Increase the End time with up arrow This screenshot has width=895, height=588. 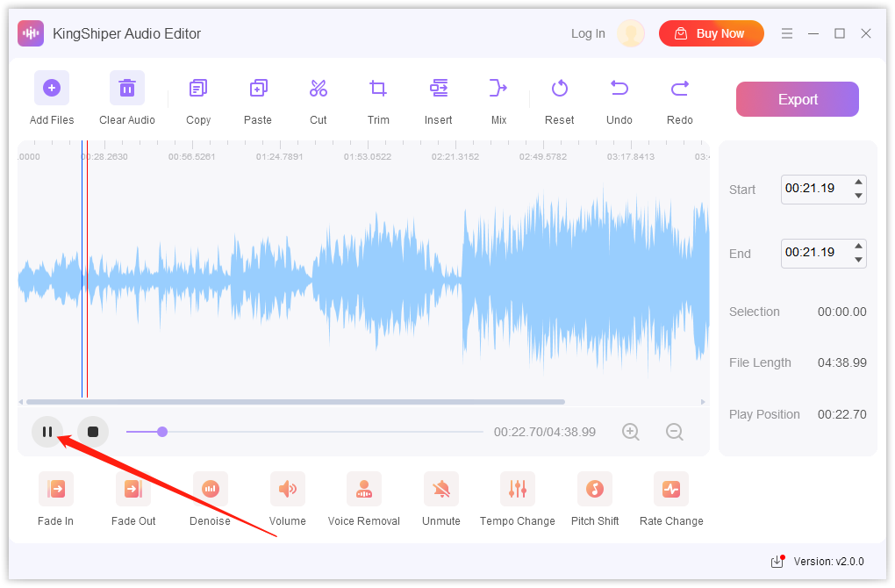pos(858,246)
